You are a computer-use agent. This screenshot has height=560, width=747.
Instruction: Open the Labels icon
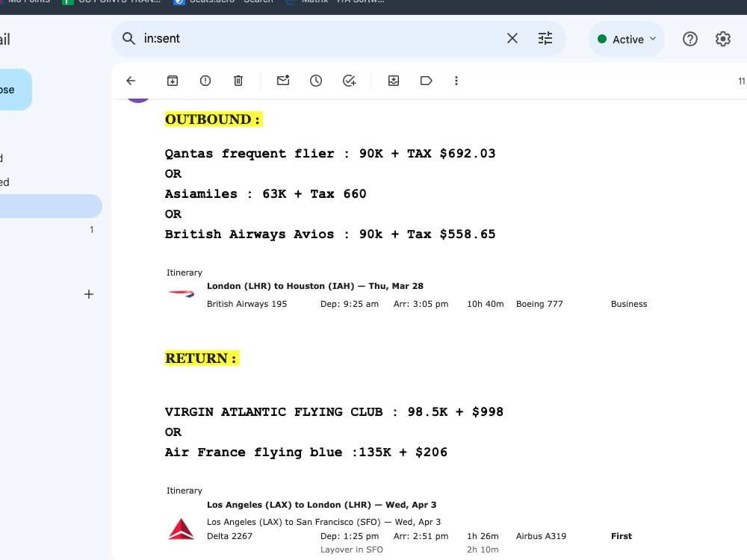tap(427, 81)
